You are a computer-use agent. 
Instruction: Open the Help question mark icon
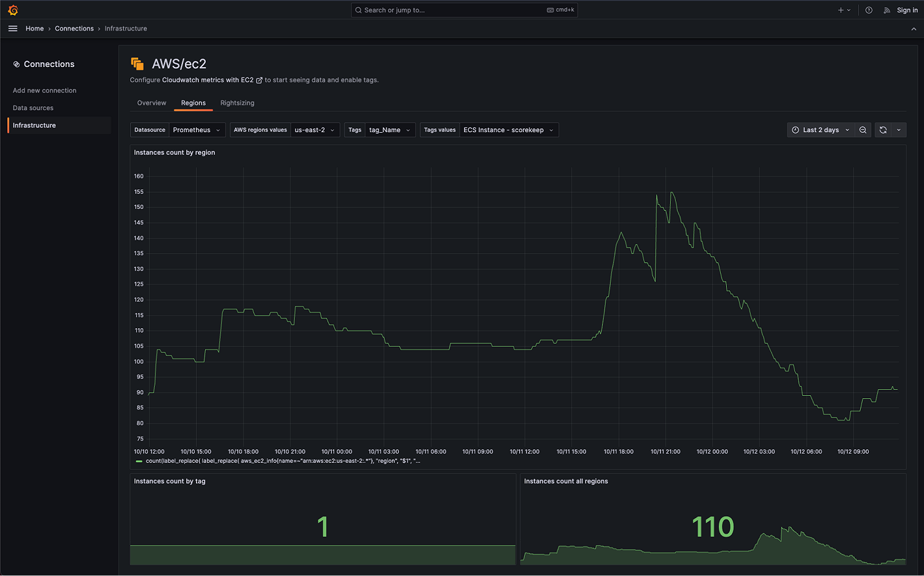pos(868,10)
